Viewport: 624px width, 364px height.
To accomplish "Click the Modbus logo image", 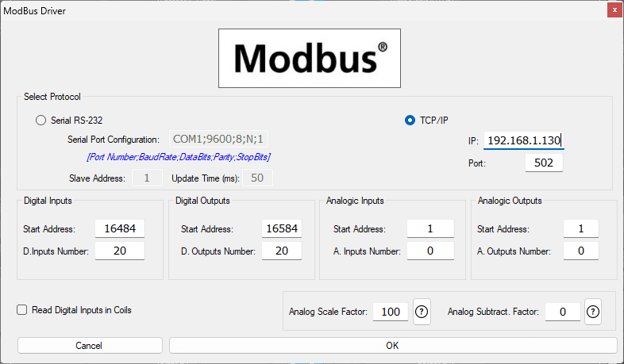I will (x=310, y=58).
